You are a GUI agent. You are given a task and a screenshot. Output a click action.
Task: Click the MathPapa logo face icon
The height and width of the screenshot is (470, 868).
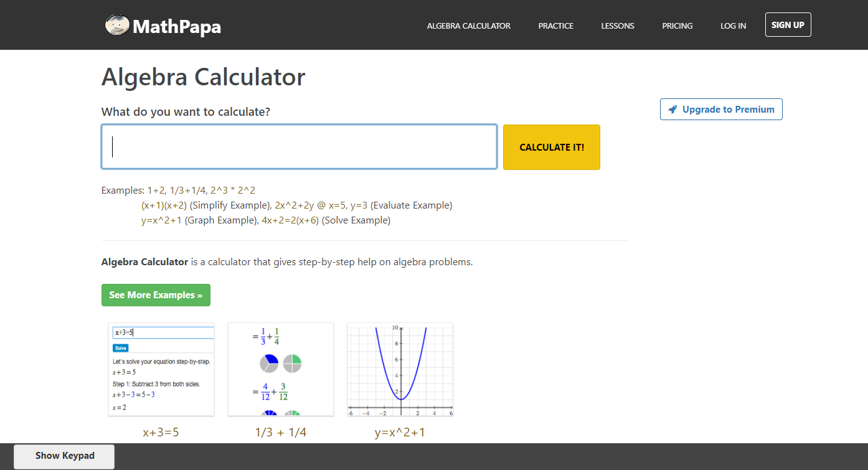(x=117, y=26)
